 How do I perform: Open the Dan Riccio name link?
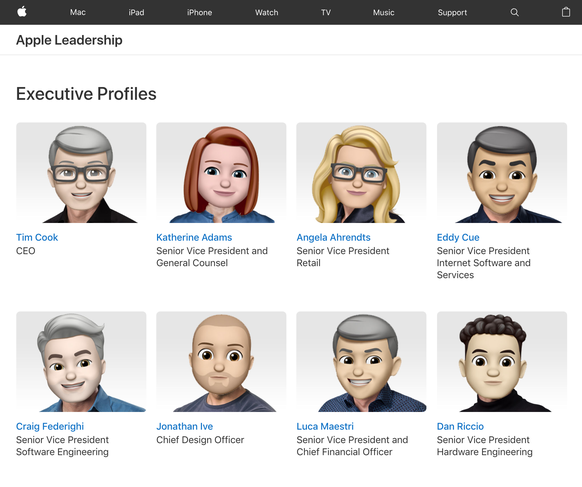pos(460,426)
